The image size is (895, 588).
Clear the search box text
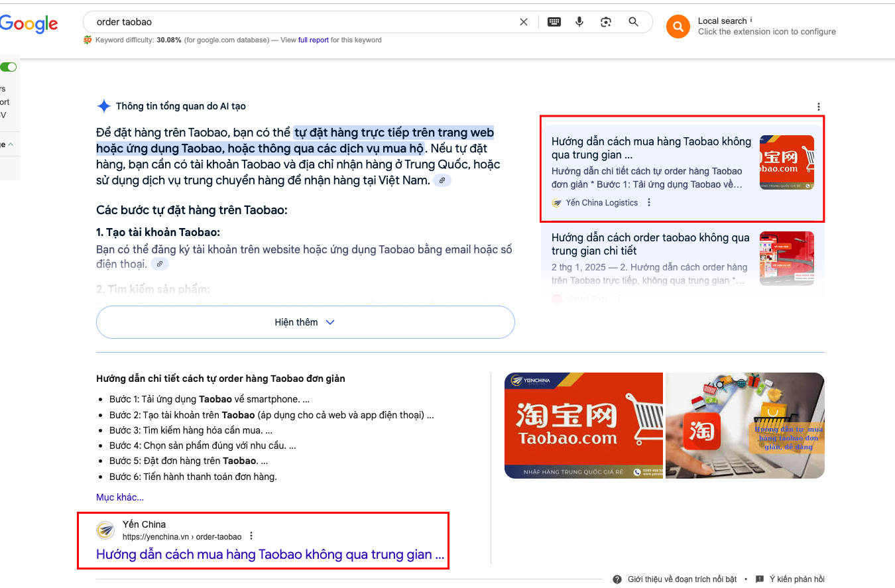(524, 22)
